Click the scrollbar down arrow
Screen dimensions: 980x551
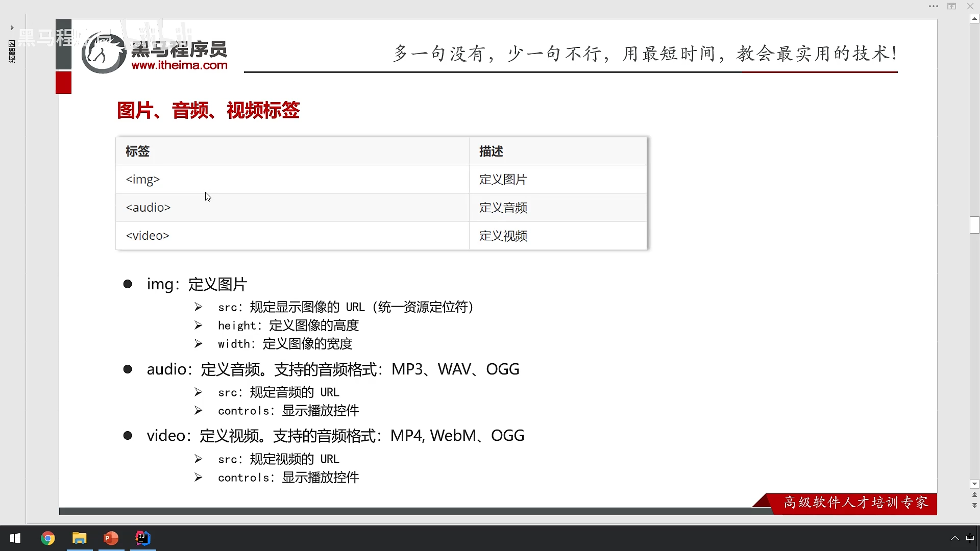coord(974,484)
